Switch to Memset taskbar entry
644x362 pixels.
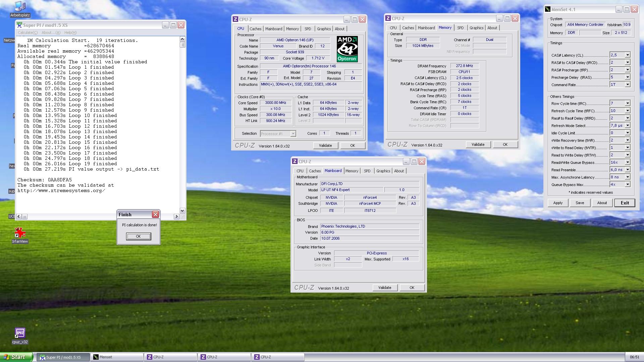click(117, 357)
